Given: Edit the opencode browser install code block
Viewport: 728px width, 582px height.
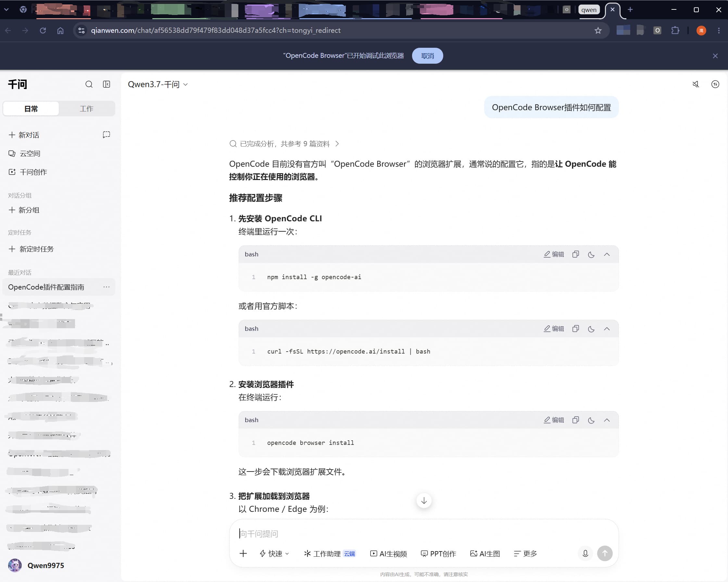Looking at the screenshot, I should coord(554,420).
